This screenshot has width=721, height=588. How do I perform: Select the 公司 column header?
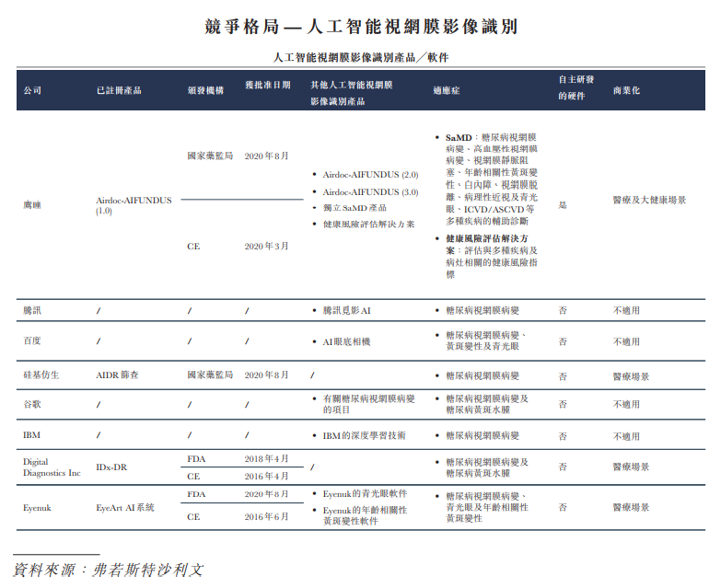click(x=32, y=90)
